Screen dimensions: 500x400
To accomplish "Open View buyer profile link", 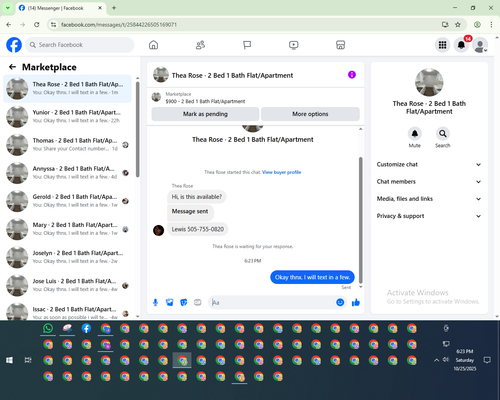I will coord(281,172).
